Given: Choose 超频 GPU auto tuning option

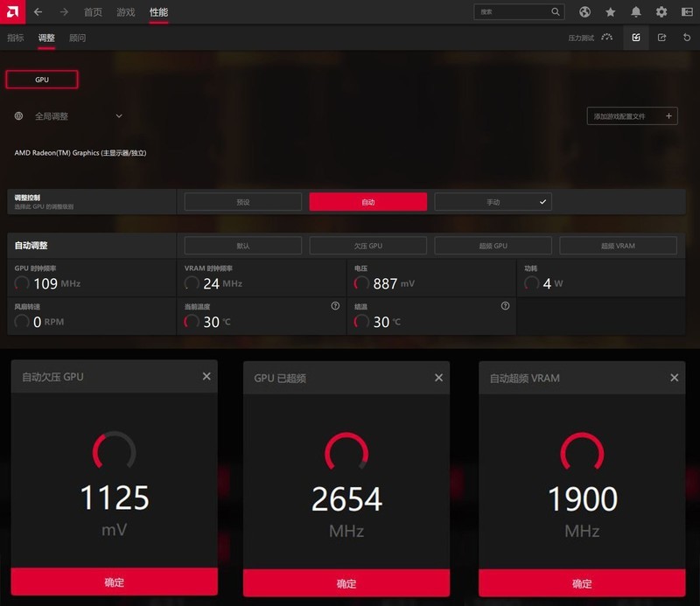Looking at the screenshot, I should [493, 246].
